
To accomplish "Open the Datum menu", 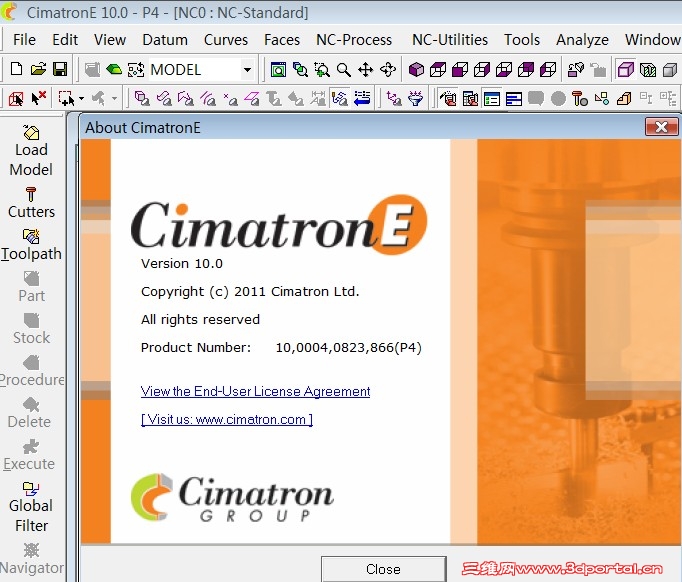I will click(x=165, y=40).
